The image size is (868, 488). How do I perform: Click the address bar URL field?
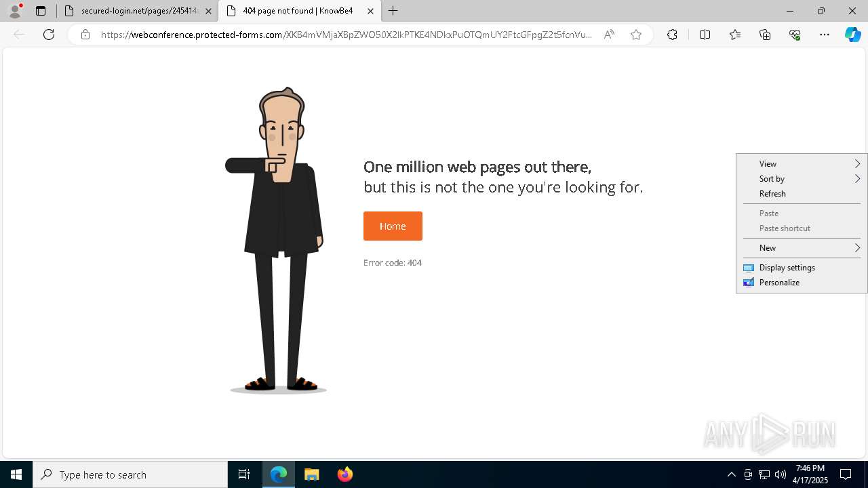pyautogui.click(x=346, y=35)
